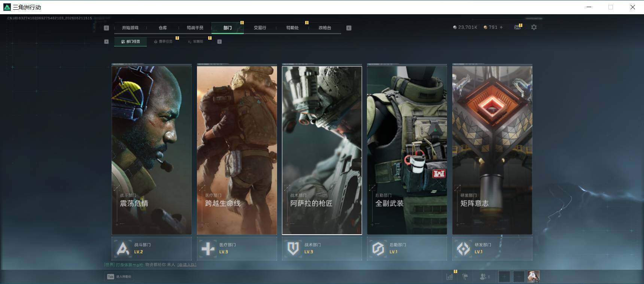Open the 改枪台 tab
The image size is (644, 284).
pos(325,28)
